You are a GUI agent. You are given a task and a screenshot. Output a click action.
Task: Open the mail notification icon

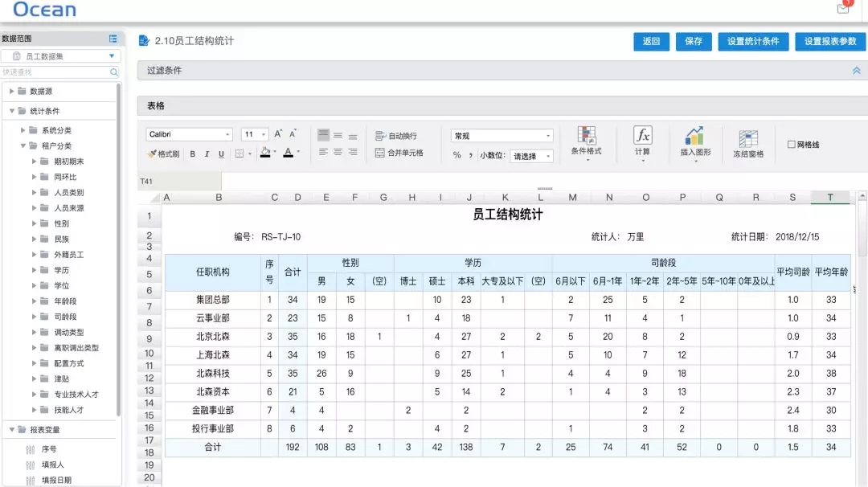[x=843, y=9]
